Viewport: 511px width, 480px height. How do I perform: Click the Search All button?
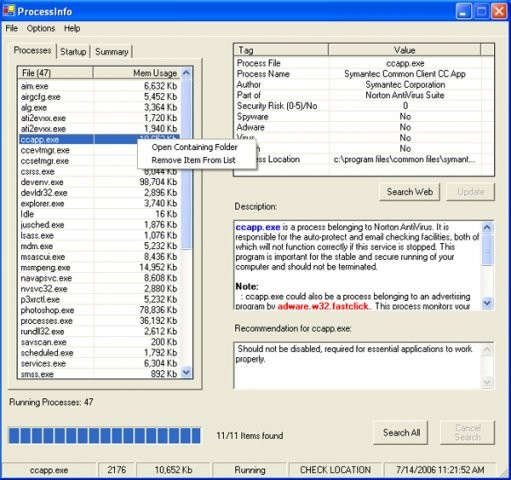pos(401,433)
